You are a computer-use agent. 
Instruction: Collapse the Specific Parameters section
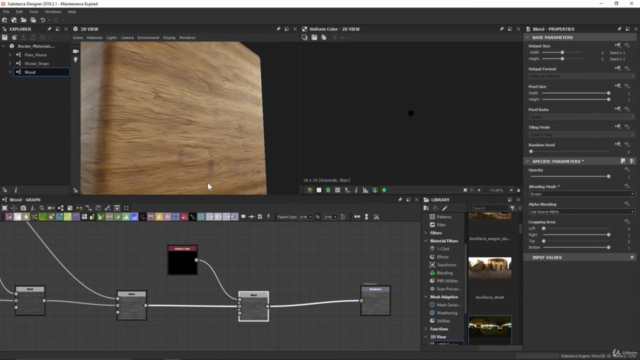[x=527, y=161]
